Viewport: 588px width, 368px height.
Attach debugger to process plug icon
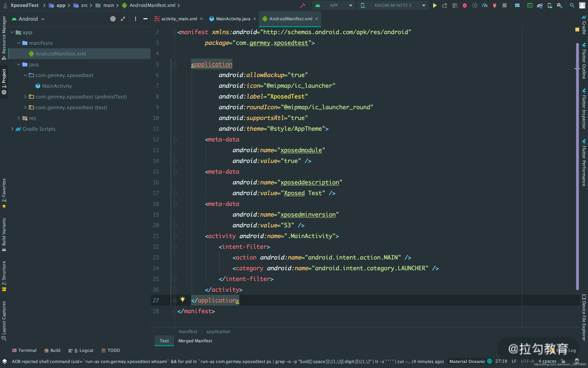pos(494,5)
